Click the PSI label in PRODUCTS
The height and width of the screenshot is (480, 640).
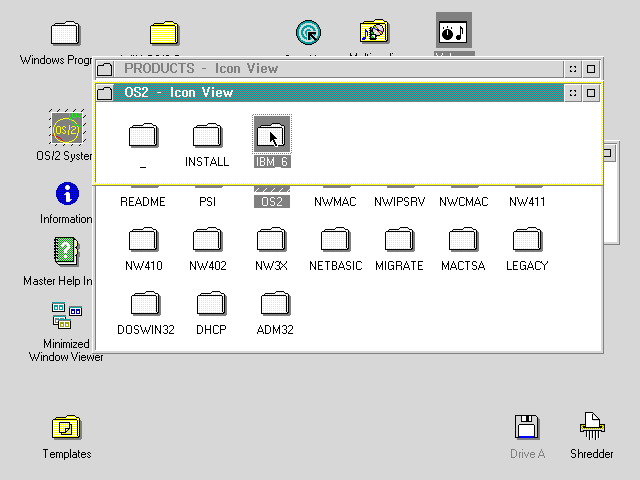point(207,202)
